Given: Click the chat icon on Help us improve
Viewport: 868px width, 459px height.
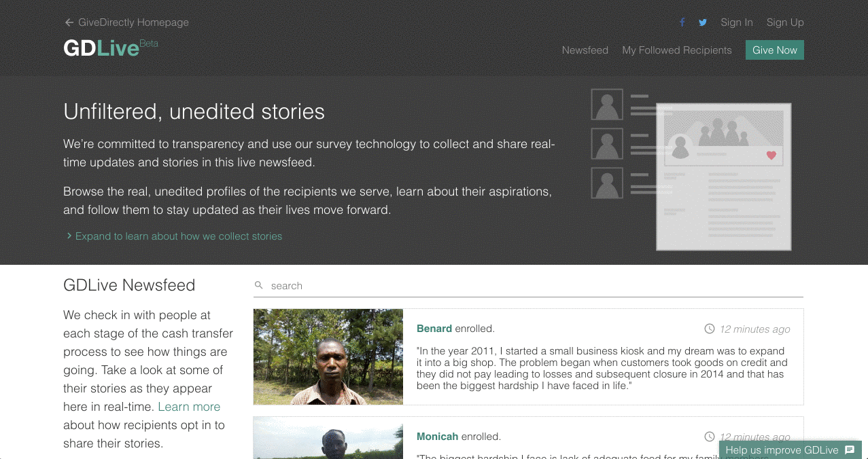Looking at the screenshot, I should point(850,450).
